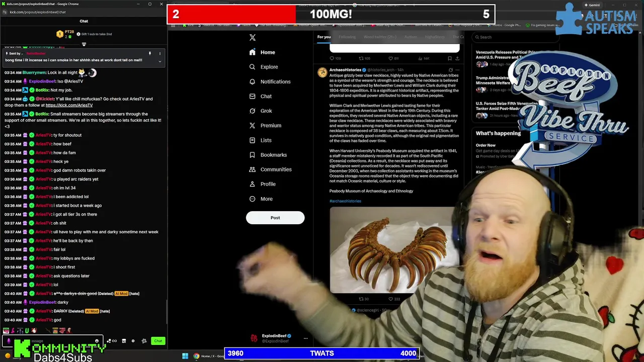Click Windows Start button on taskbar
The width and height of the screenshot is (644, 362).
[x=185, y=356]
